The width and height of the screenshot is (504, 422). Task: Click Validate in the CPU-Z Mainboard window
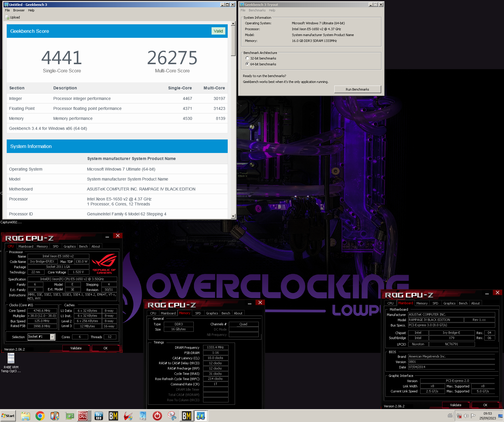pyautogui.click(x=456, y=405)
